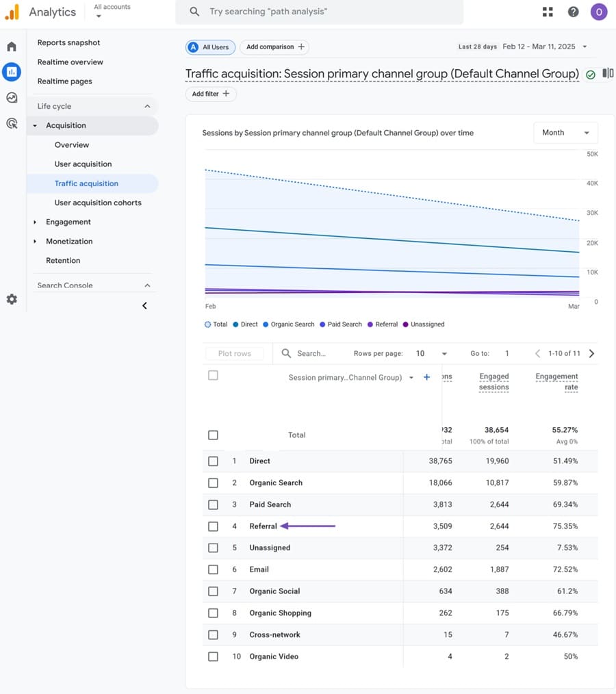Open the Admin settings gear
Image resolution: width=616 pixels, height=694 pixels.
tap(12, 299)
